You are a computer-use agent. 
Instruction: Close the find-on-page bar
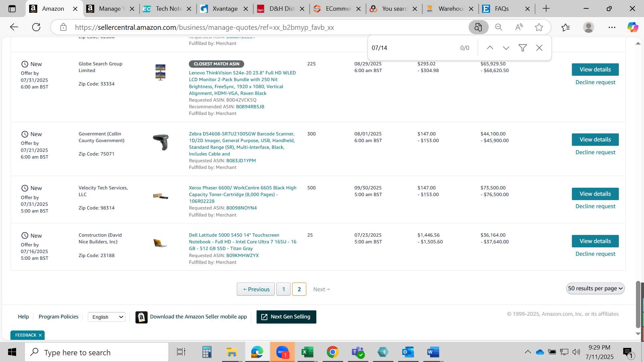tap(539, 48)
